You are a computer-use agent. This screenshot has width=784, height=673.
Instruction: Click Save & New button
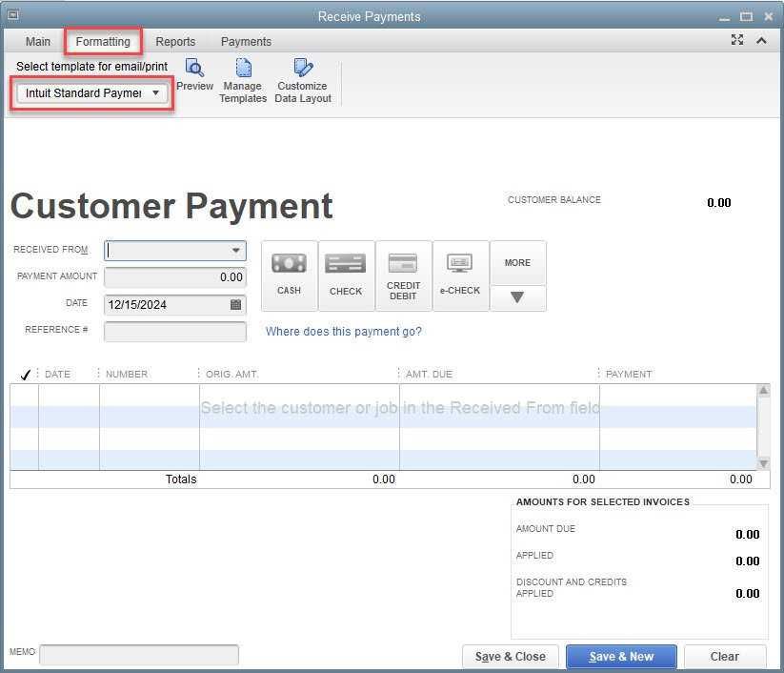tap(621, 657)
